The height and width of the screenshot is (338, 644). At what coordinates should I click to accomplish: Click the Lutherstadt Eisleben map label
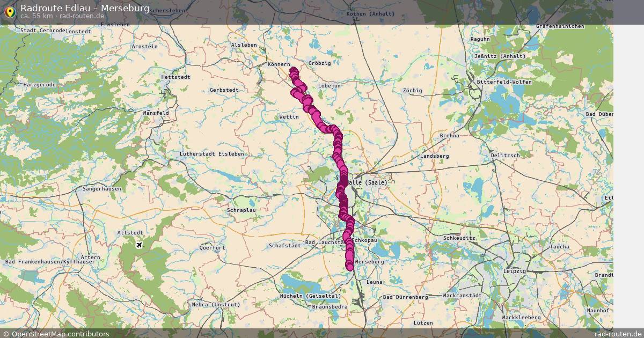(x=211, y=154)
